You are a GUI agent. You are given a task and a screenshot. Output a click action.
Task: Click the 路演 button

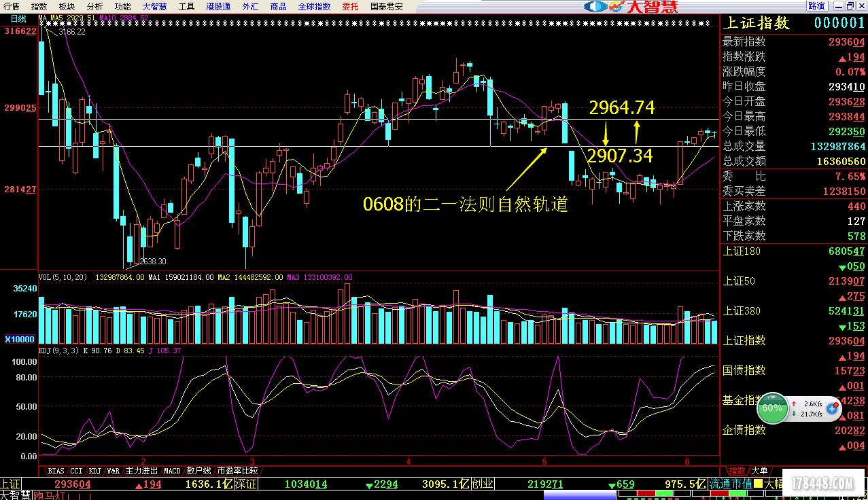pyautogui.click(x=816, y=6)
